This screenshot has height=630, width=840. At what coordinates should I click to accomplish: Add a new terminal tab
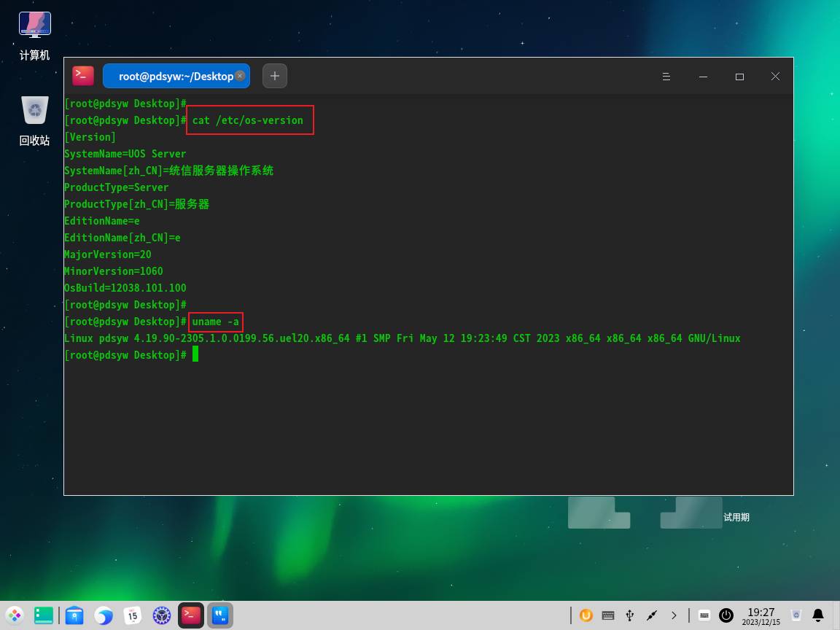click(275, 76)
